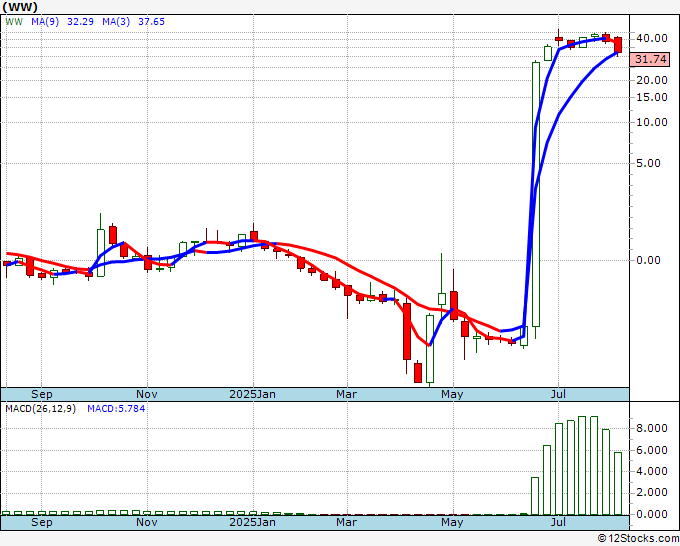Click Mar on the MACD timeline

click(347, 522)
